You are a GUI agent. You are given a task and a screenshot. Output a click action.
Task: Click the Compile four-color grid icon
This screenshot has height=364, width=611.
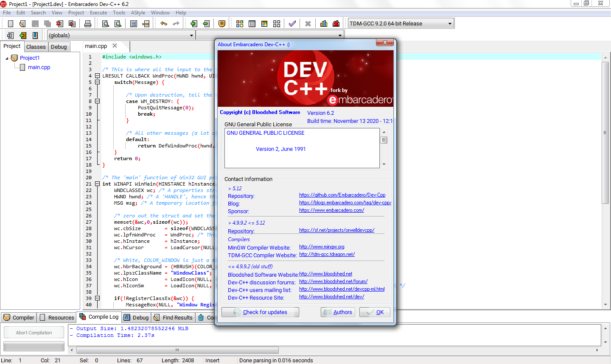click(240, 24)
